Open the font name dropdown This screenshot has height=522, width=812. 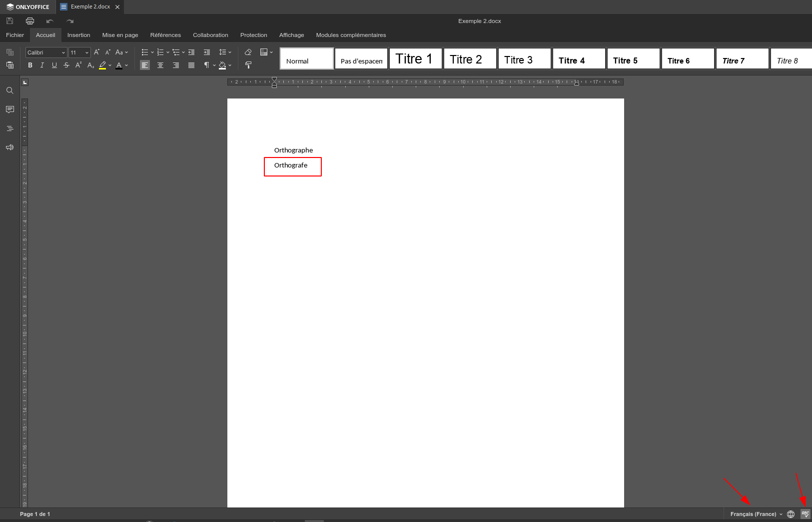coord(46,52)
